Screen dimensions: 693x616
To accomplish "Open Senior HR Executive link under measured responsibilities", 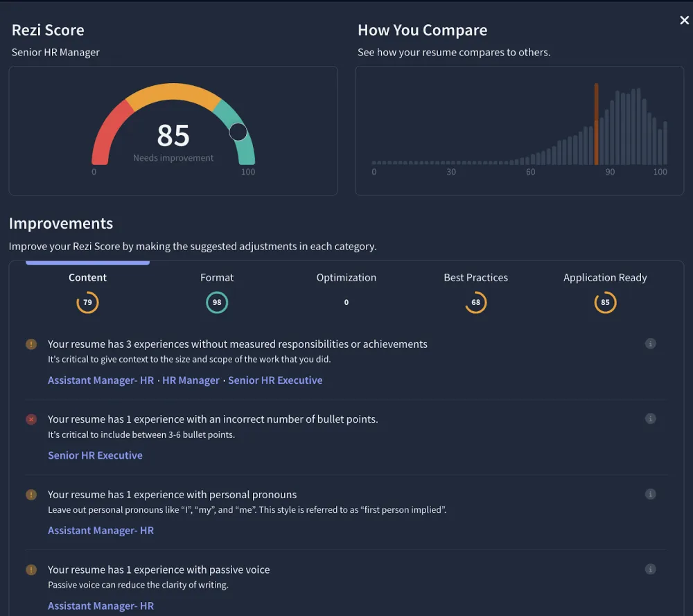I will 275,380.
